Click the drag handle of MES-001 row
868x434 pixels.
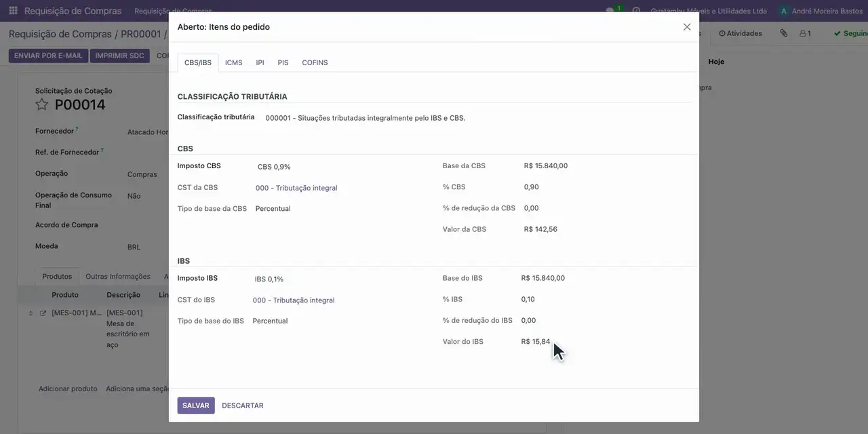click(x=31, y=313)
